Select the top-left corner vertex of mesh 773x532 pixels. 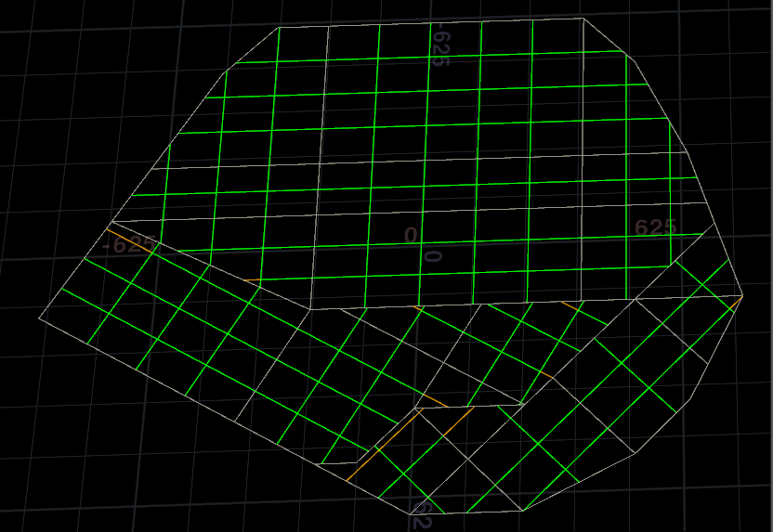[279, 27]
